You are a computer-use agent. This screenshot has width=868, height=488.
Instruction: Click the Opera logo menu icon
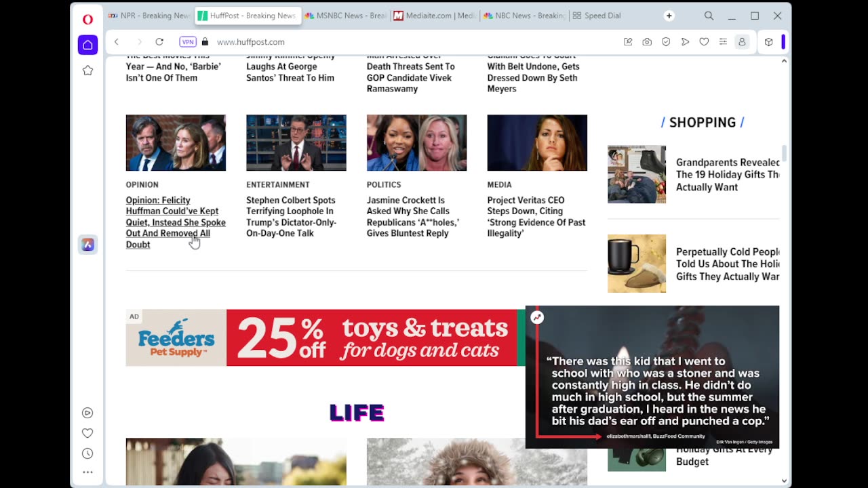(87, 19)
